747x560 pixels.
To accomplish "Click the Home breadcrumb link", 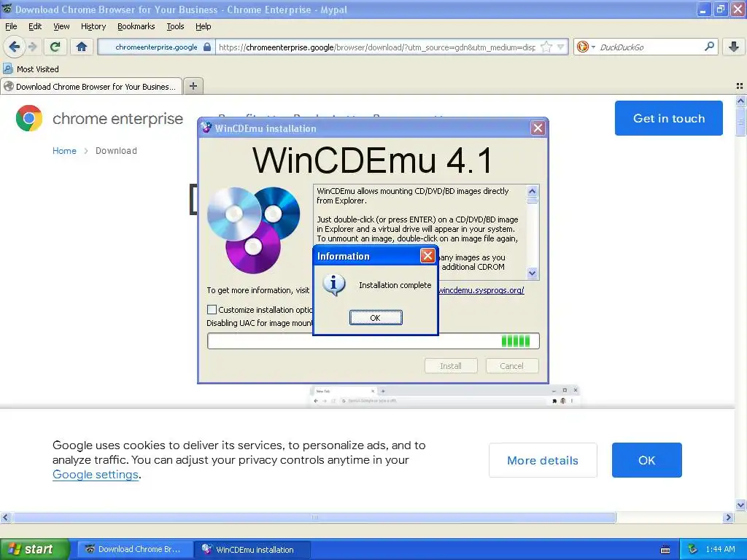I will (64, 150).
